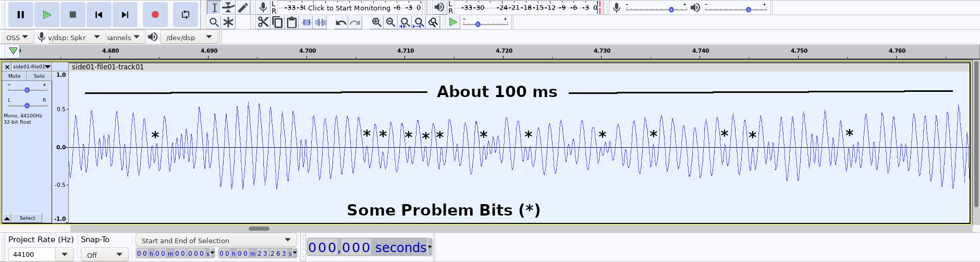Adjust the track pan L/R slider
Viewport: 980px width, 262px height.
[x=27, y=105]
